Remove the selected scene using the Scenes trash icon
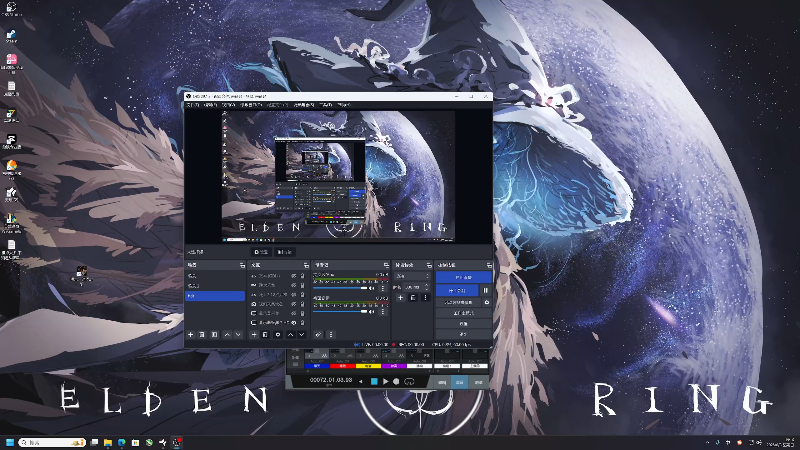This screenshot has width=800, height=450. 202,335
